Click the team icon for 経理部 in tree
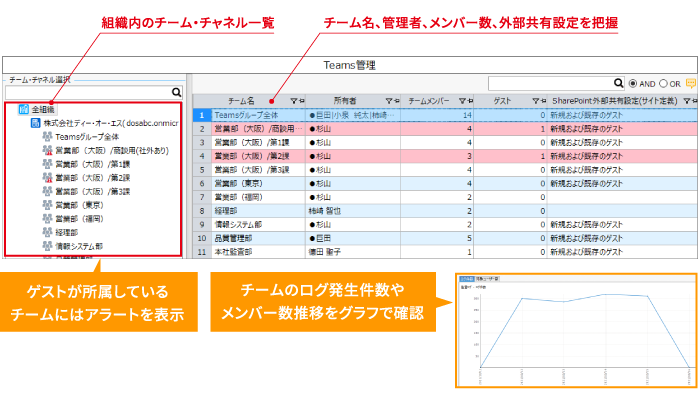Screen dimensions: 700x397 coord(47,232)
